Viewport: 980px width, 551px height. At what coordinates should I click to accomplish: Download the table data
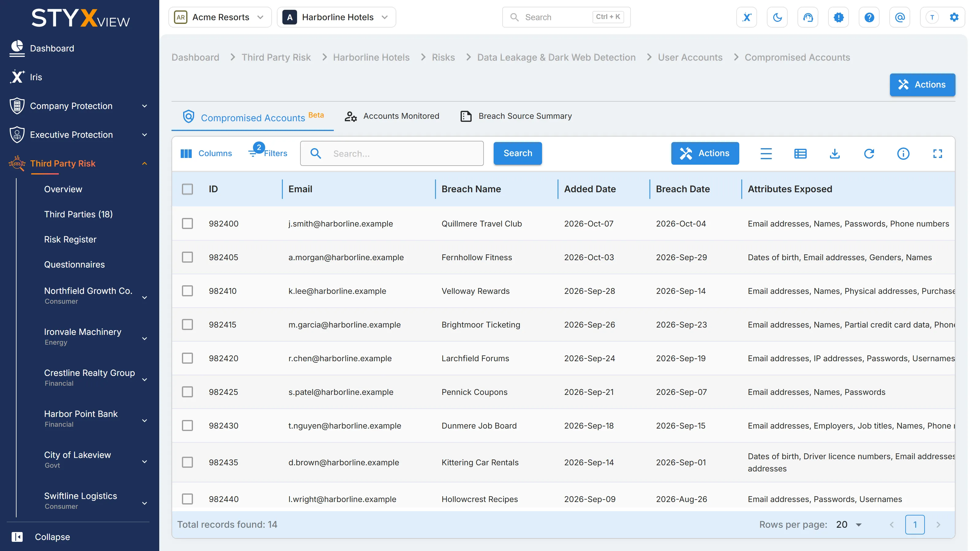pyautogui.click(x=834, y=153)
